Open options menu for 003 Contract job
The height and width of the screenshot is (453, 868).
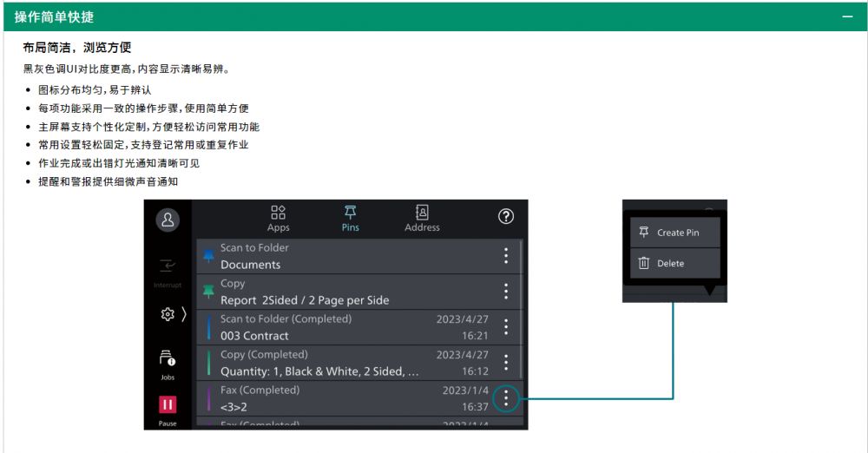(506, 327)
